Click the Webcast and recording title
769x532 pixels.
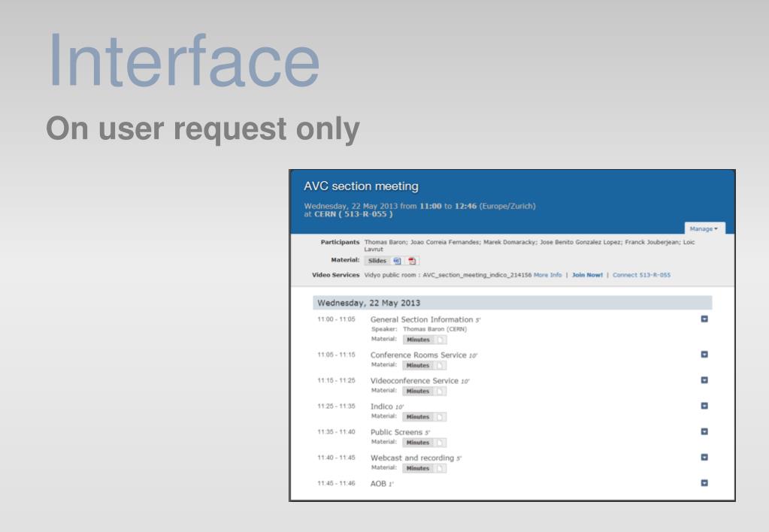tap(413, 458)
